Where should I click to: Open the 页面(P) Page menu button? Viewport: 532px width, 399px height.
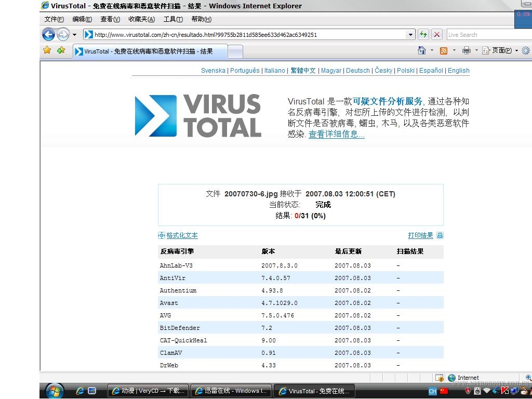(x=497, y=50)
